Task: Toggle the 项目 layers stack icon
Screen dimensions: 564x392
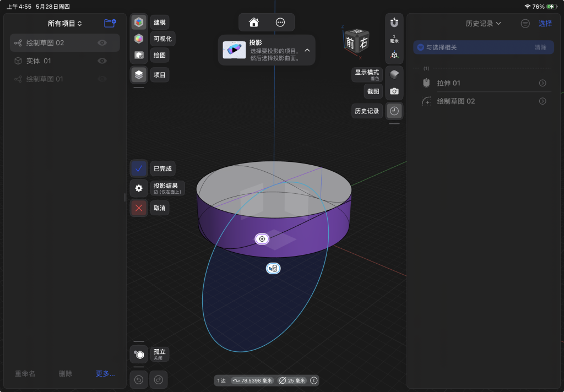Action: coord(139,75)
